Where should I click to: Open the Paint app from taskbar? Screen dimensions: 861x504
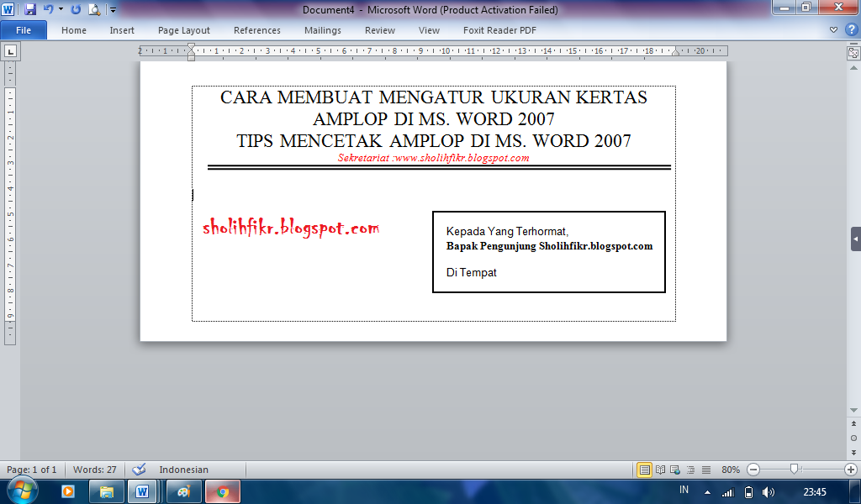[183, 491]
